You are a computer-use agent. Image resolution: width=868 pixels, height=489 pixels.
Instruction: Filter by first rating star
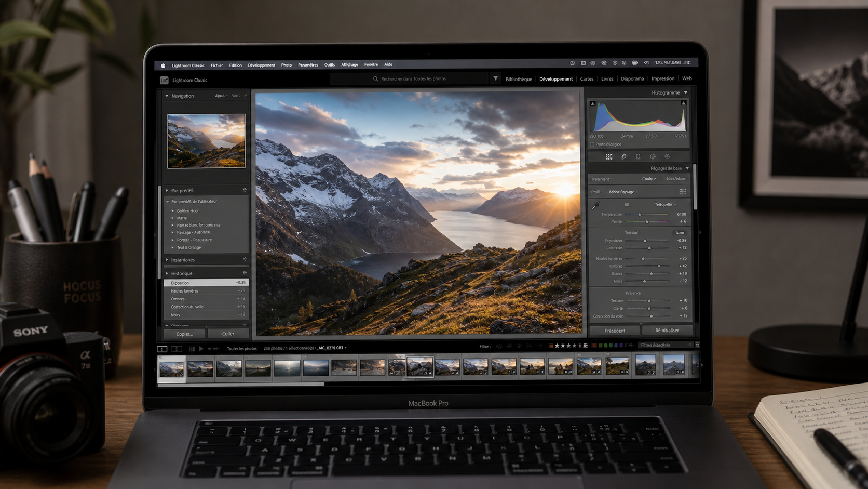(x=557, y=346)
